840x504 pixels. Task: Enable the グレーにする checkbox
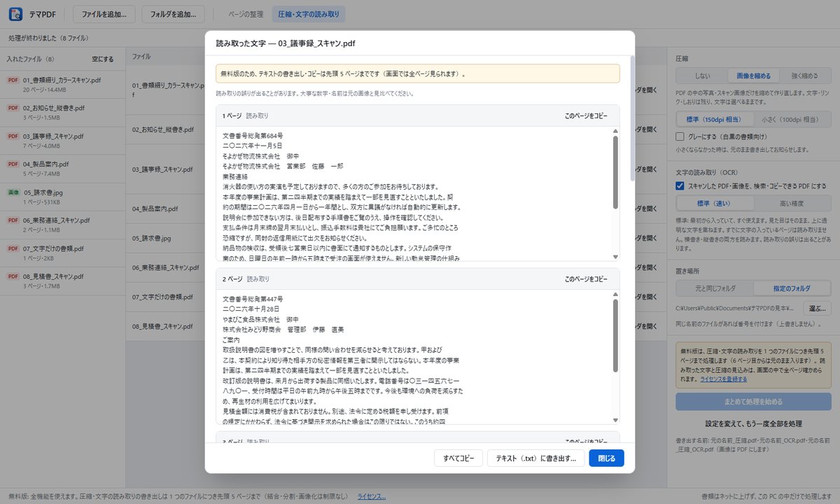[680, 136]
